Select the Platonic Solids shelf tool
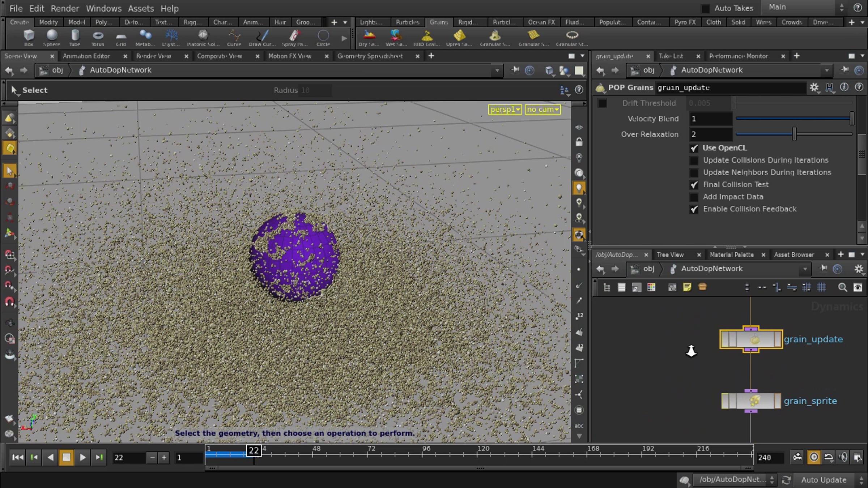 [x=203, y=38]
